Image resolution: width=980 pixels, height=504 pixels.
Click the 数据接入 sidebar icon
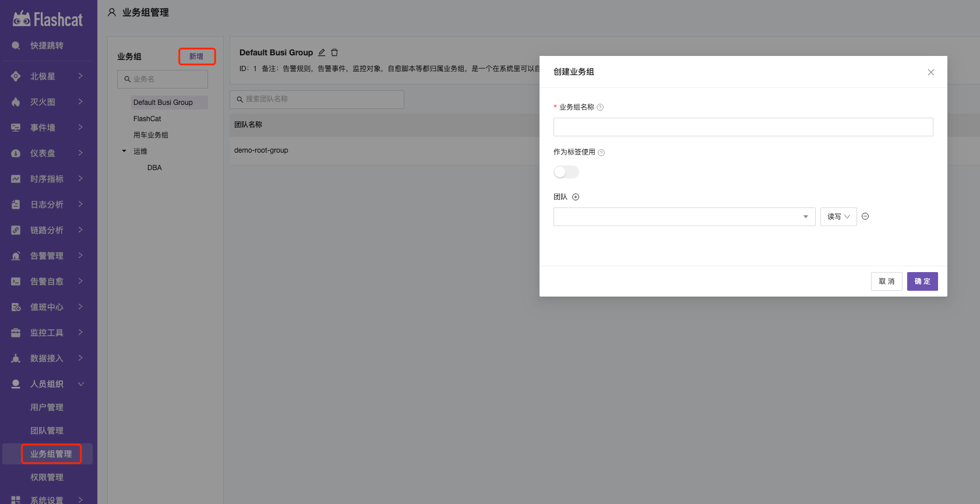(16, 358)
